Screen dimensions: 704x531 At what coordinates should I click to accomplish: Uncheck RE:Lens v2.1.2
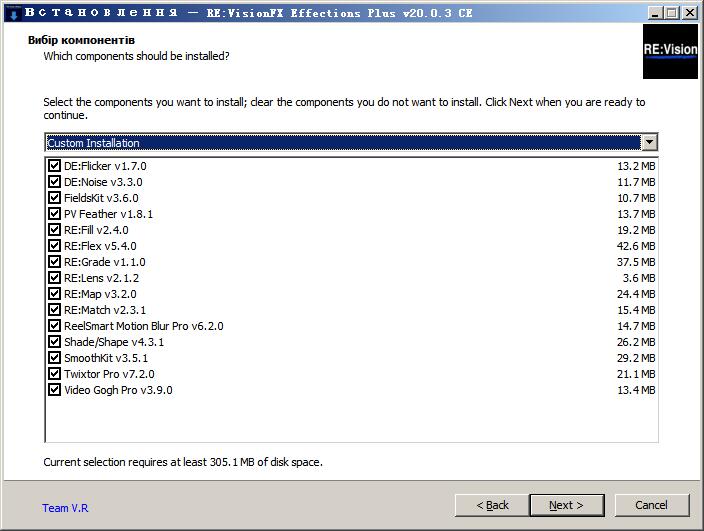[54, 278]
